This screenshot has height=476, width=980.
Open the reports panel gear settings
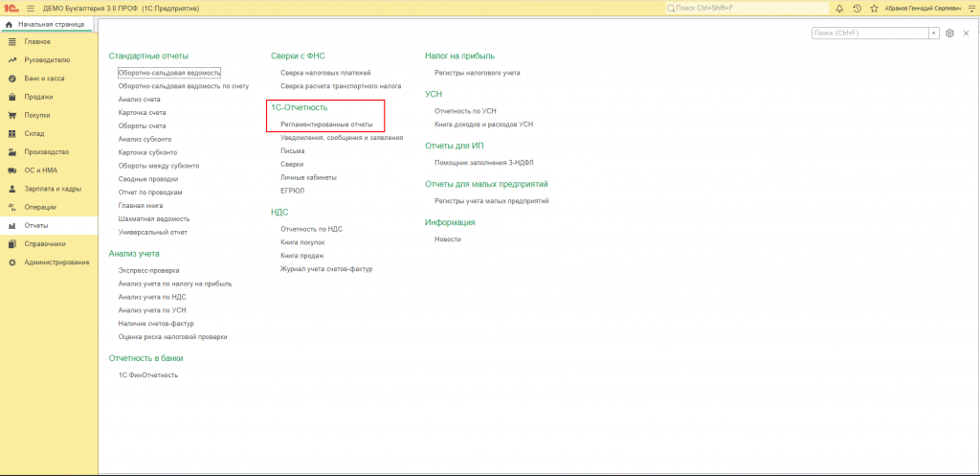tap(950, 34)
